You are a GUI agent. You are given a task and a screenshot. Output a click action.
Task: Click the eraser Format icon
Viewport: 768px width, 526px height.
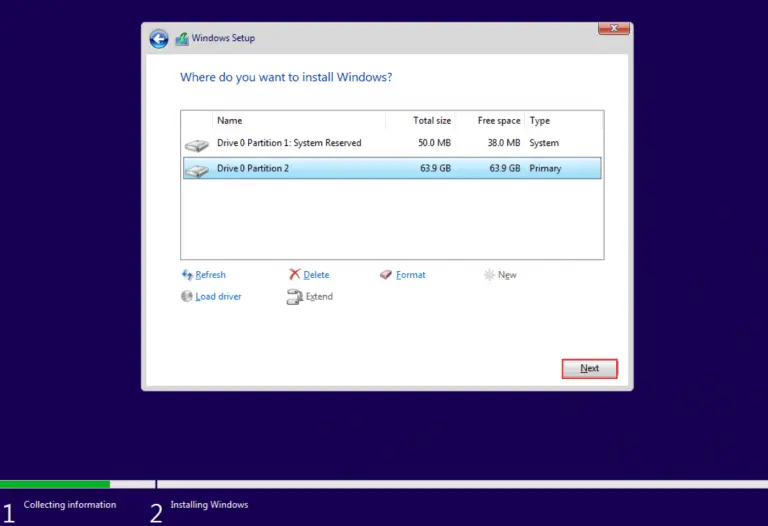386,275
